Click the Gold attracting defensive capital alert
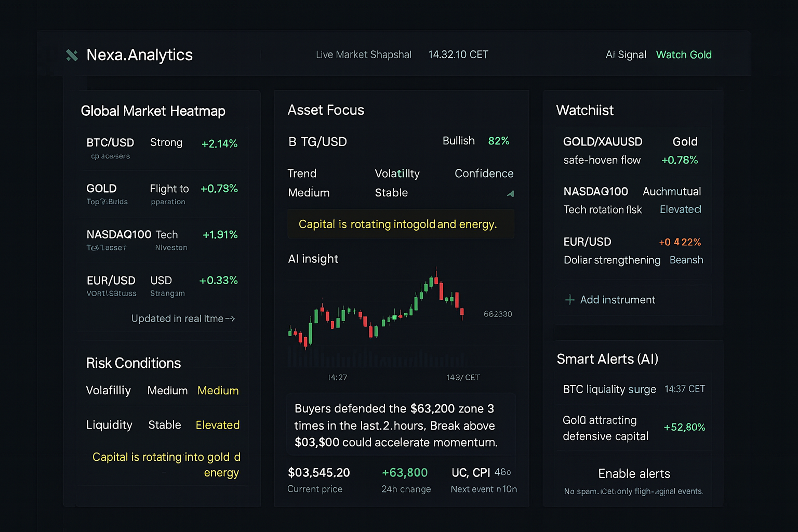The width and height of the screenshot is (798, 532). [x=633, y=428]
